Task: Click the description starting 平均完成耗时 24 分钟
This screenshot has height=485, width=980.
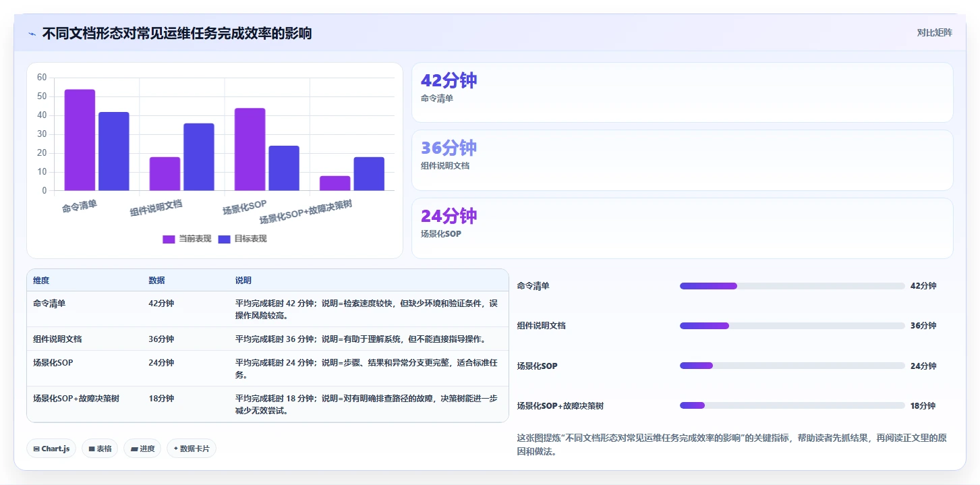Action: point(366,369)
